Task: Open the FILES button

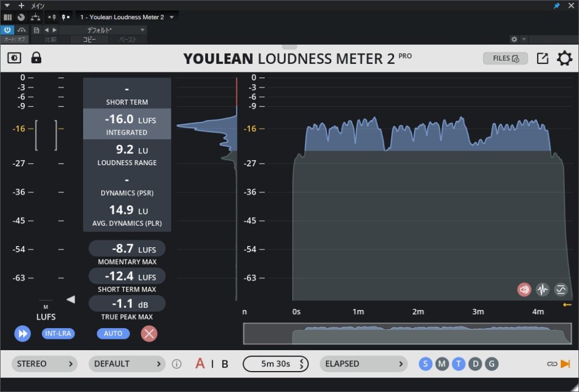Action: 505,58
